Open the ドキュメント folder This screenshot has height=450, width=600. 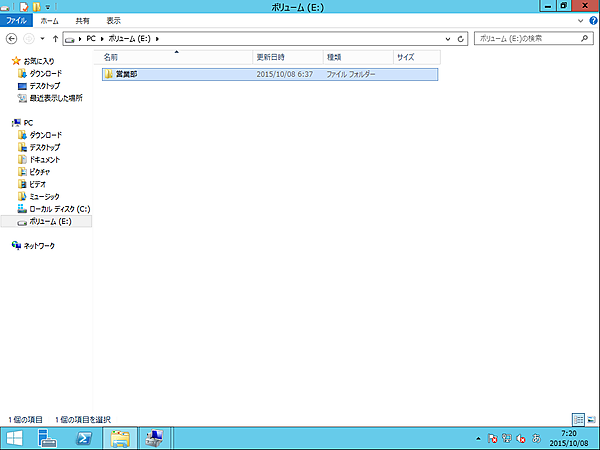tap(39, 160)
